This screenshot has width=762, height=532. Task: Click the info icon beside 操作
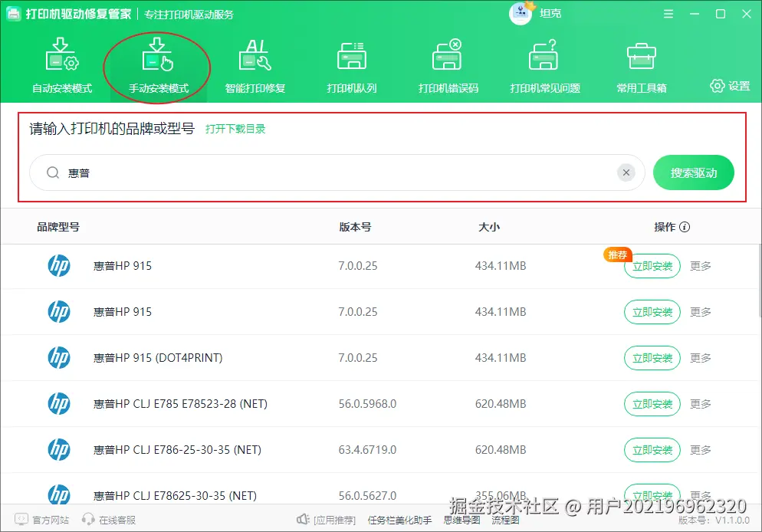point(685,227)
